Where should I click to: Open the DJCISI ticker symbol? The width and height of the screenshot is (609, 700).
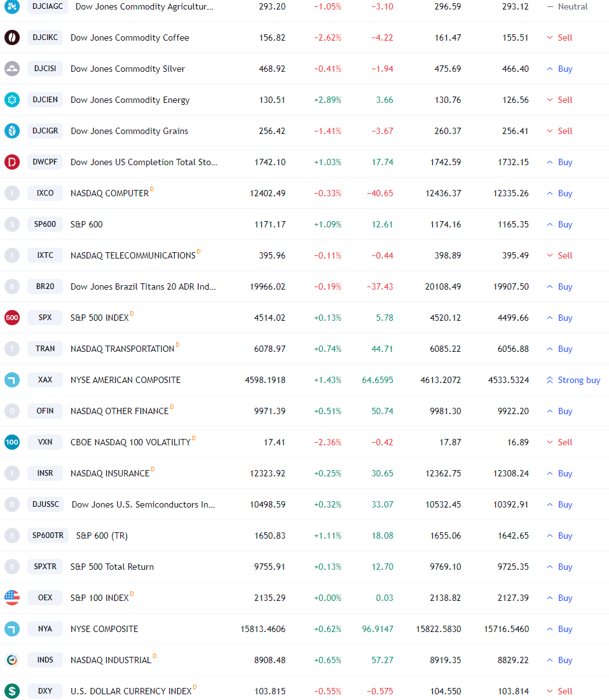click(45, 69)
